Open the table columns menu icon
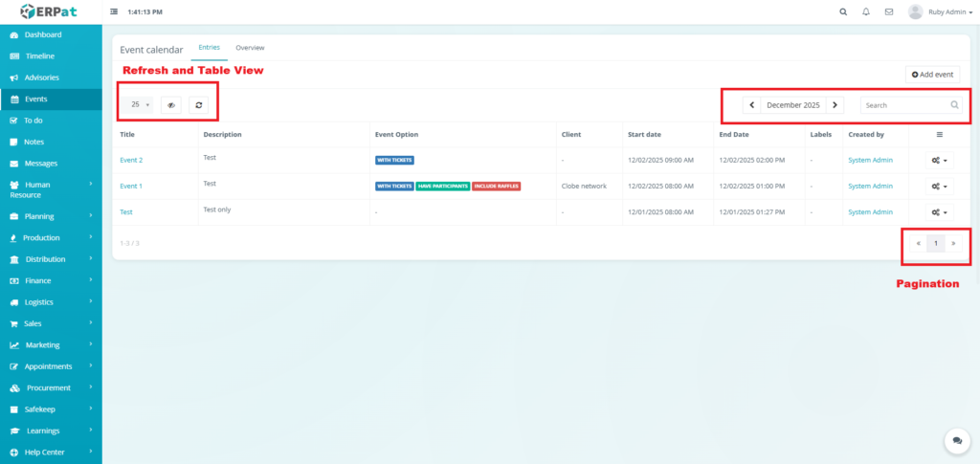This screenshot has width=980, height=464. point(939,135)
